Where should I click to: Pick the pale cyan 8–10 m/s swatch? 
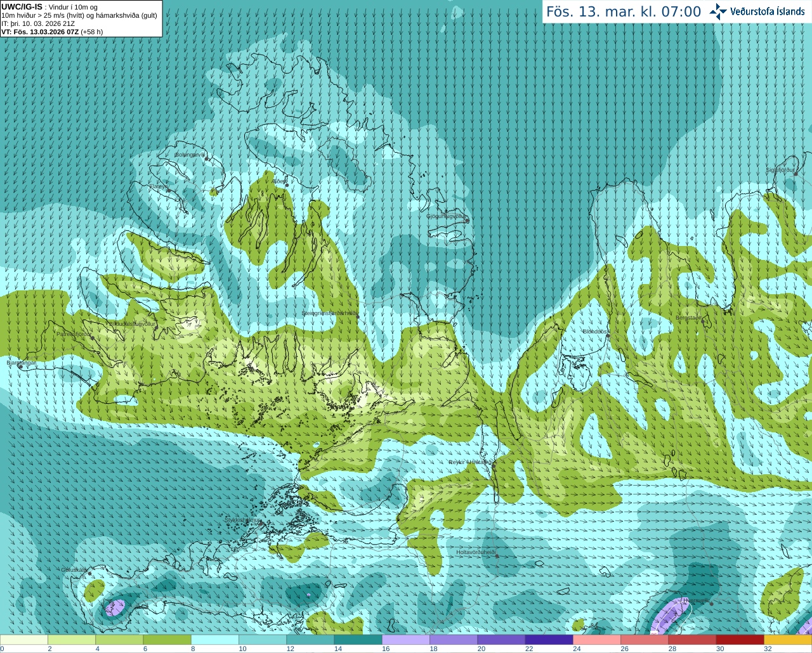tap(214, 640)
